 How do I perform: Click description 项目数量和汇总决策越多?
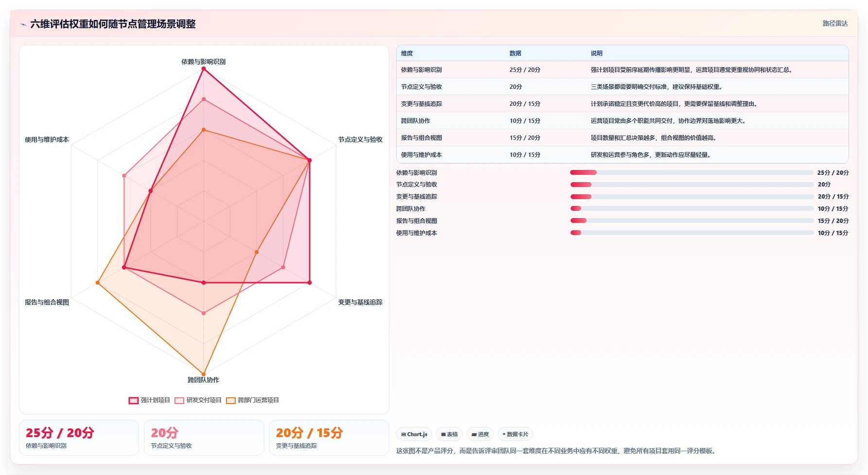[655, 138]
